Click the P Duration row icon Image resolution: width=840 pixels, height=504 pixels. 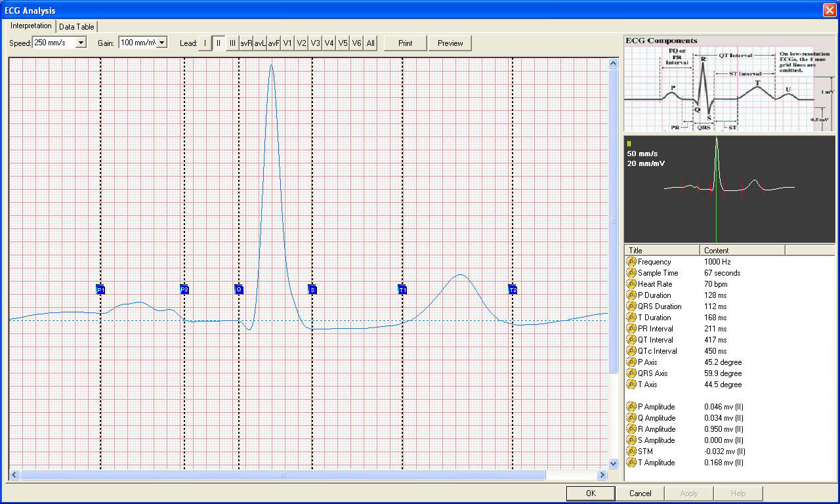point(631,295)
